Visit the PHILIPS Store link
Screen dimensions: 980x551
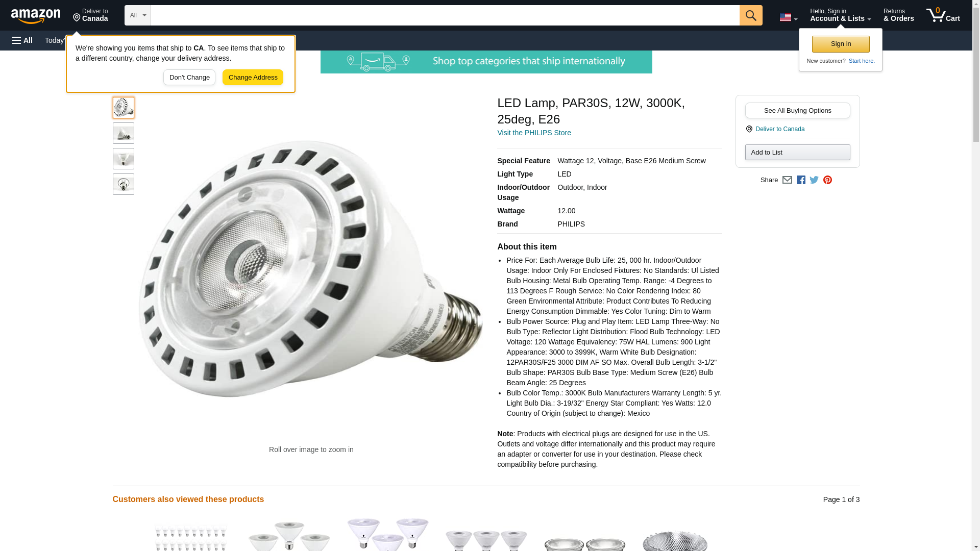pyautogui.click(x=534, y=133)
